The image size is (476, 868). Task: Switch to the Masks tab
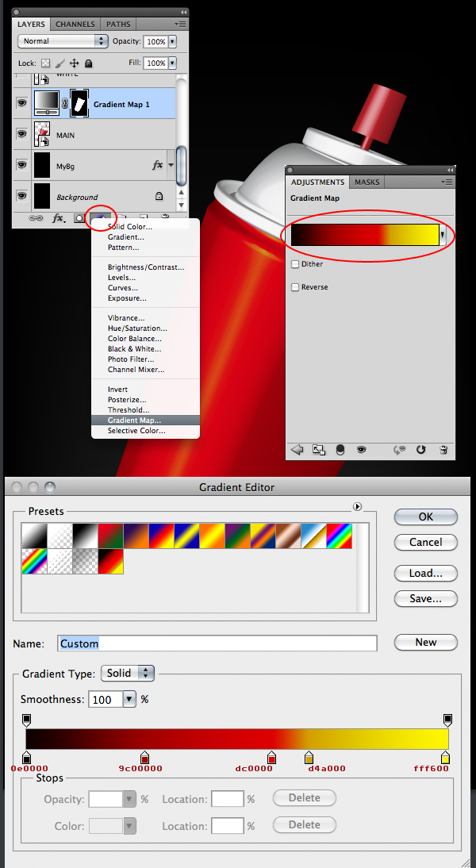pyautogui.click(x=367, y=182)
